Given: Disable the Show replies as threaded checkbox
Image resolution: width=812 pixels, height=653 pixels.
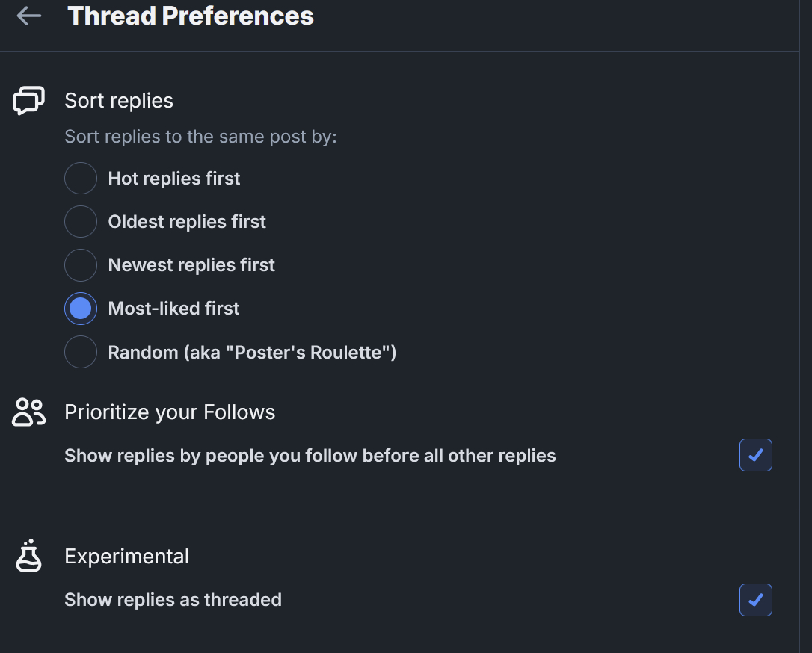Looking at the screenshot, I should point(755,600).
